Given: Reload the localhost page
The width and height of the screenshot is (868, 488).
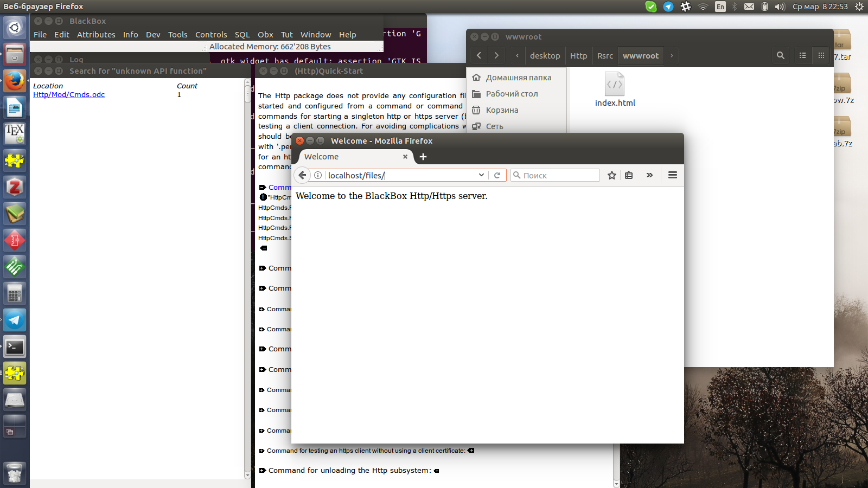Looking at the screenshot, I should [497, 175].
